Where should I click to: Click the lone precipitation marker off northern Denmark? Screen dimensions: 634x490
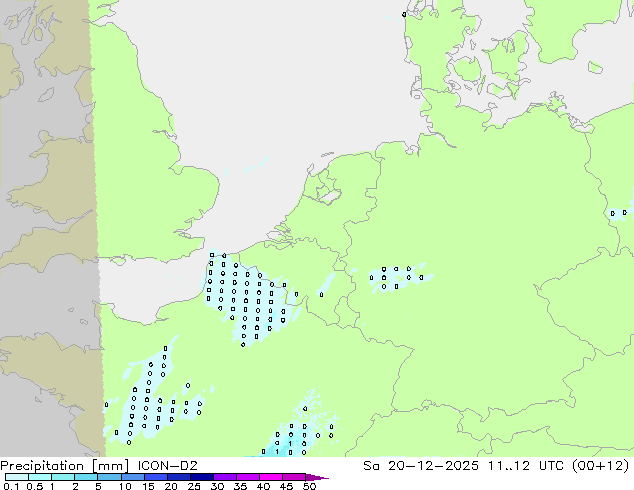[x=404, y=15]
